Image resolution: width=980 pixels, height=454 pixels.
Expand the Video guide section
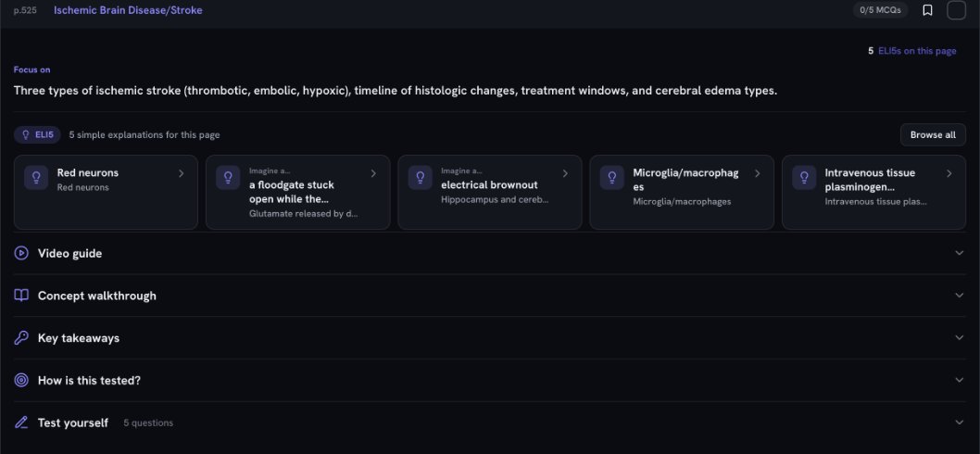(x=489, y=253)
